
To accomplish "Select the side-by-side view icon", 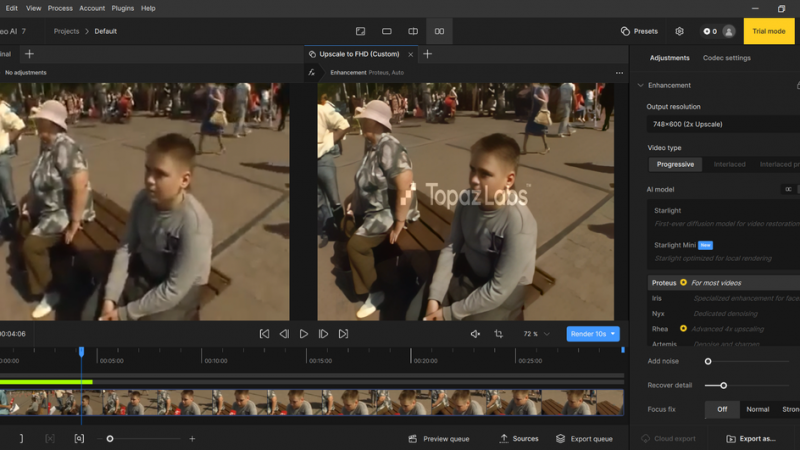I will pyautogui.click(x=439, y=31).
